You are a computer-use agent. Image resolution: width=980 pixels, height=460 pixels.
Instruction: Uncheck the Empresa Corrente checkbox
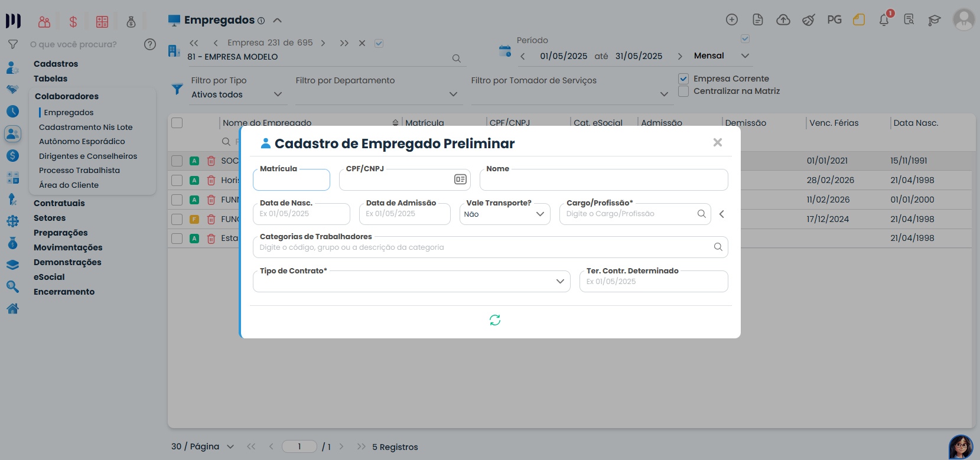tap(683, 79)
